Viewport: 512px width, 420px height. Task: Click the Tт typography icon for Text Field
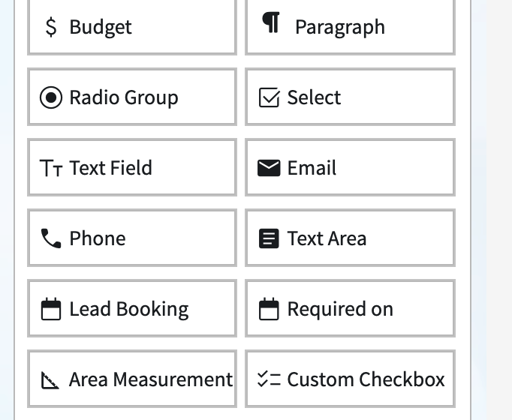pos(51,168)
